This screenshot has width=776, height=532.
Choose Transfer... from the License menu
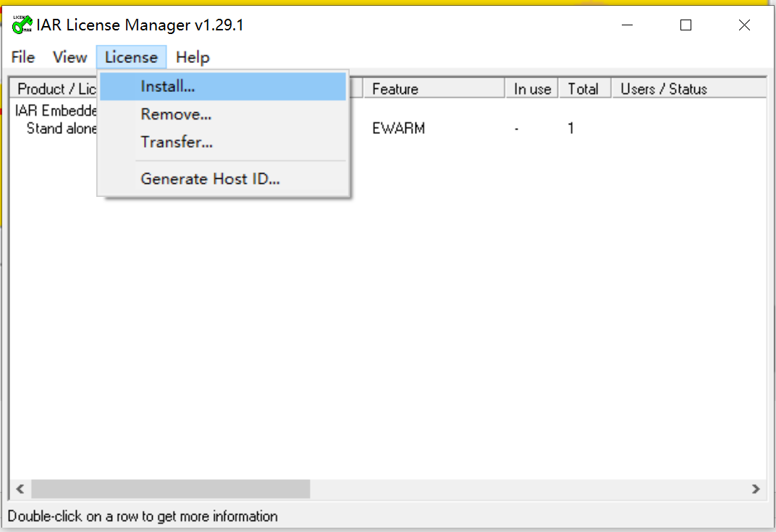(x=223, y=142)
